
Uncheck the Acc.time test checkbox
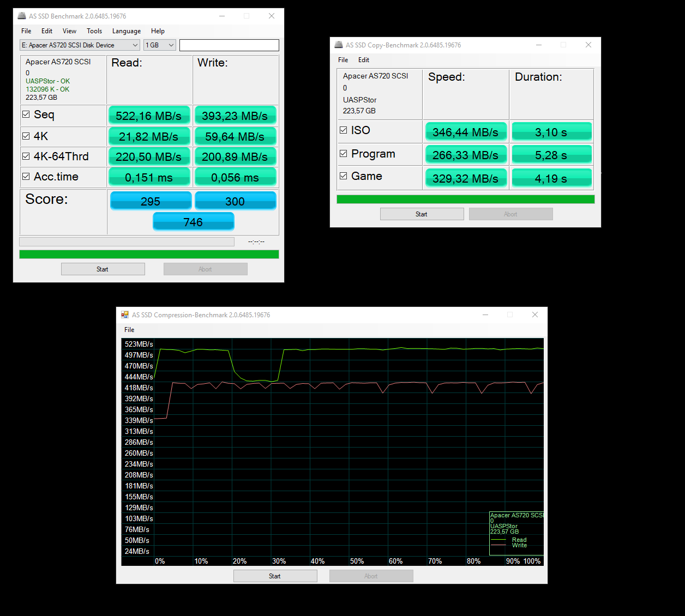pyautogui.click(x=26, y=177)
